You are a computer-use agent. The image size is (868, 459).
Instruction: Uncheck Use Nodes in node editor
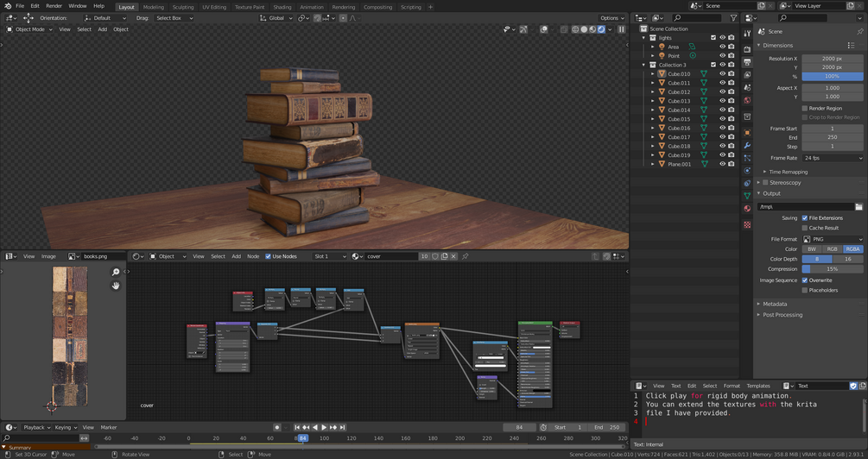tap(268, 256)
